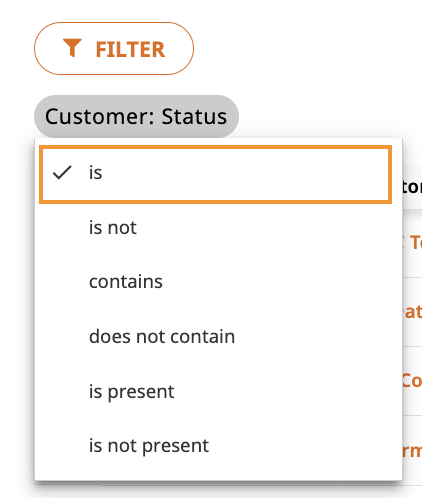Click the orange link ending in 'To'

coord(413,242)
